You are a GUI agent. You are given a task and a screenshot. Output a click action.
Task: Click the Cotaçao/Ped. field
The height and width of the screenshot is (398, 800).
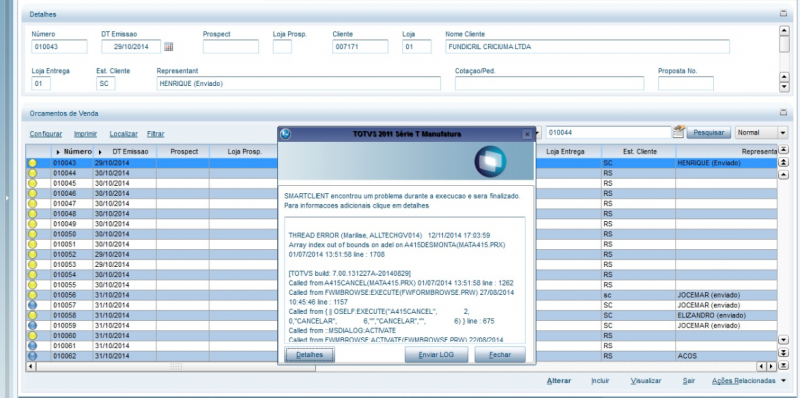(x=549, y=84)
